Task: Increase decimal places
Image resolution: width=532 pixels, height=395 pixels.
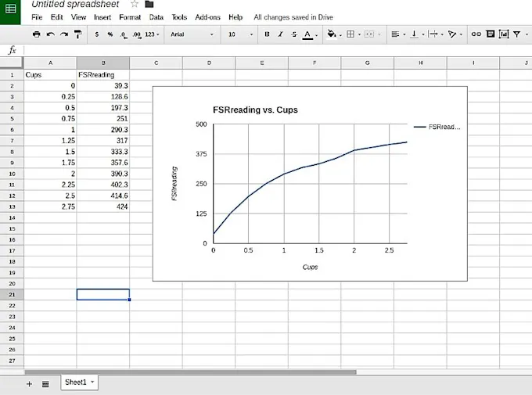Action: (x=137, y=34)
